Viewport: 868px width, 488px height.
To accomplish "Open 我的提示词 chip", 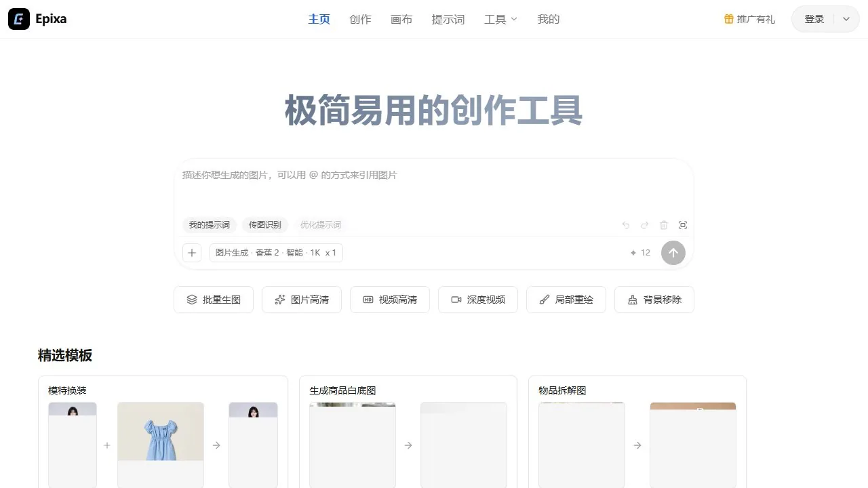I will pos(209,224).
